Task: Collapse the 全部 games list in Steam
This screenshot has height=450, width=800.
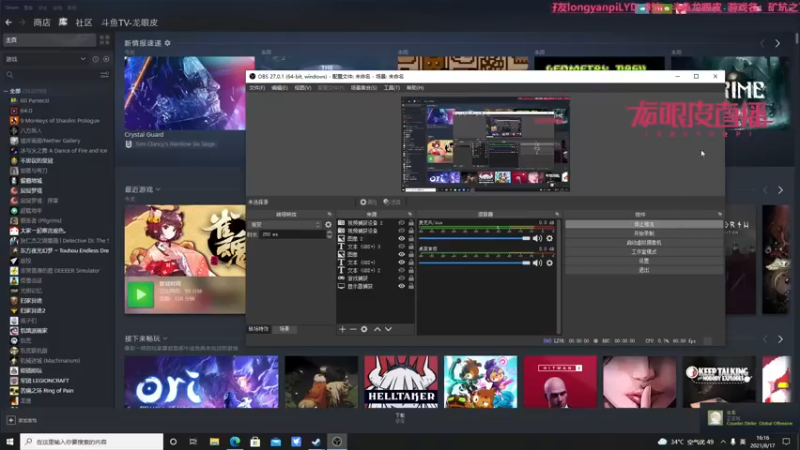Action: (6, 91)
